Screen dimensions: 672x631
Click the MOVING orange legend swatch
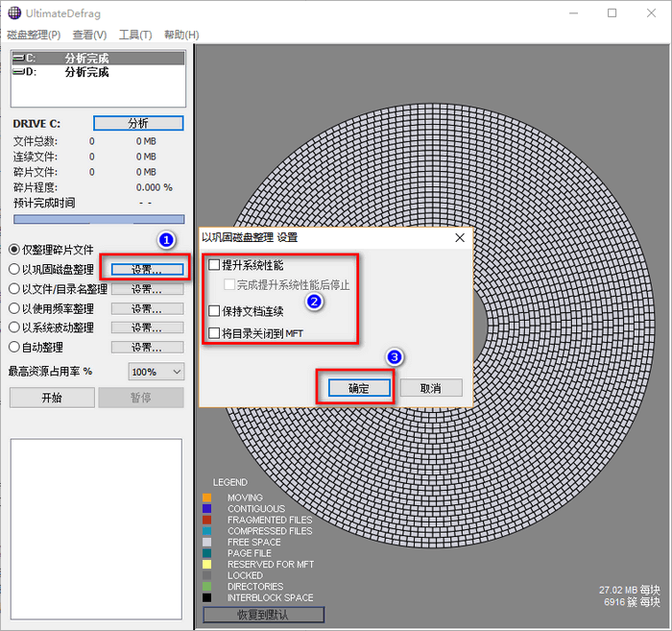pos(207,498)
